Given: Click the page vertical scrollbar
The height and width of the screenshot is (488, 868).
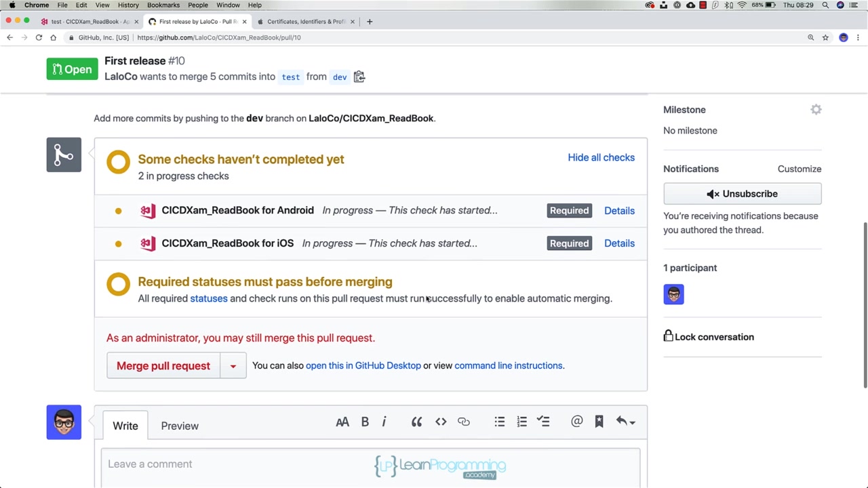Looking at the screenshot, I should click(865, 305).
